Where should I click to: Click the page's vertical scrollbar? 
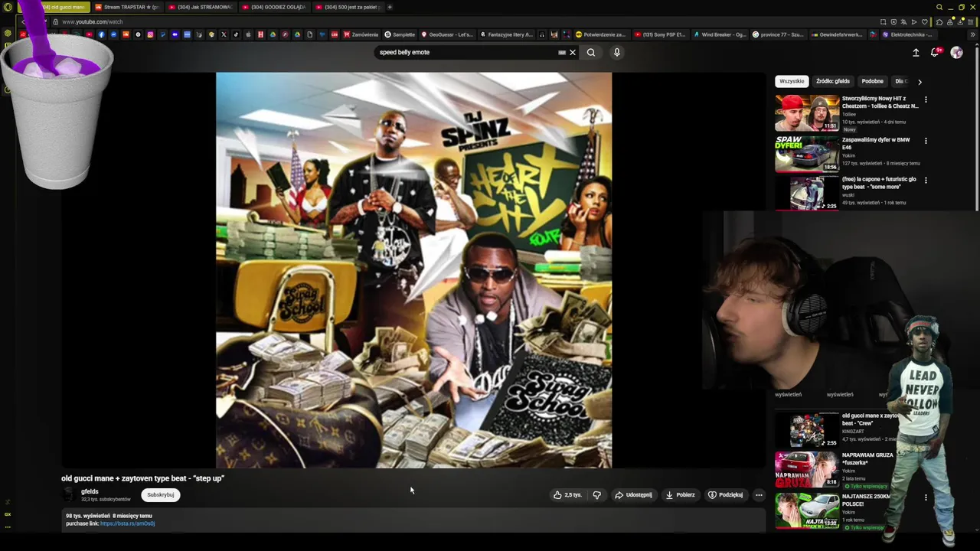[x=977, y=130]
